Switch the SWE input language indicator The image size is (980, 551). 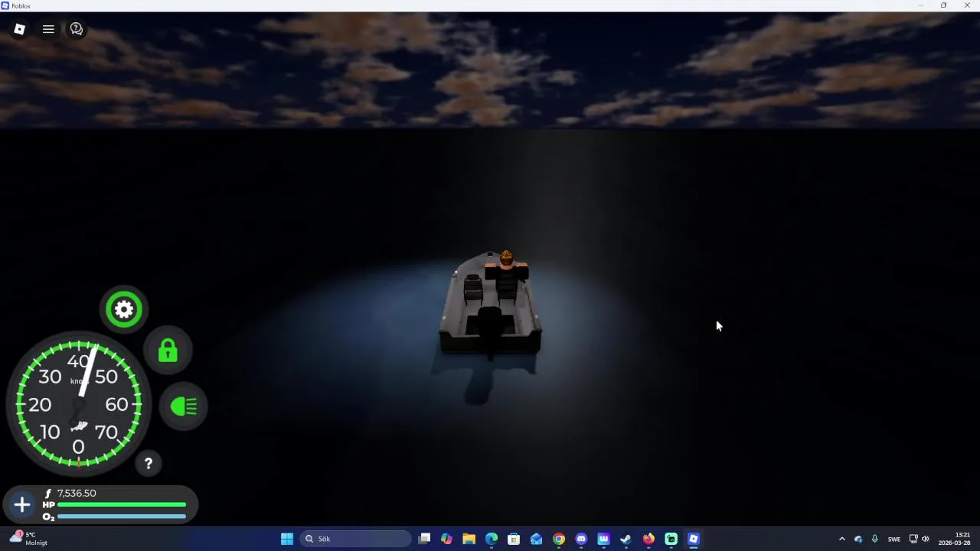coord(894,539)
